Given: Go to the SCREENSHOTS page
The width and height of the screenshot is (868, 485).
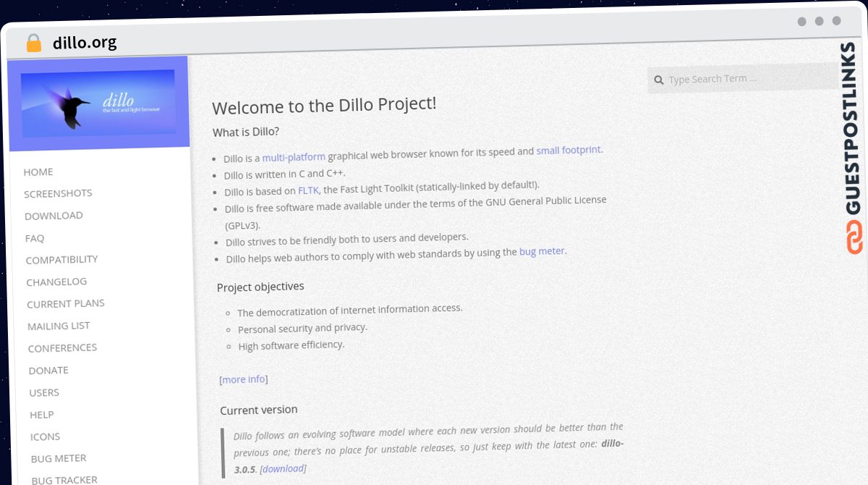Looking at the screenshot, I should (x=58, y=193).
